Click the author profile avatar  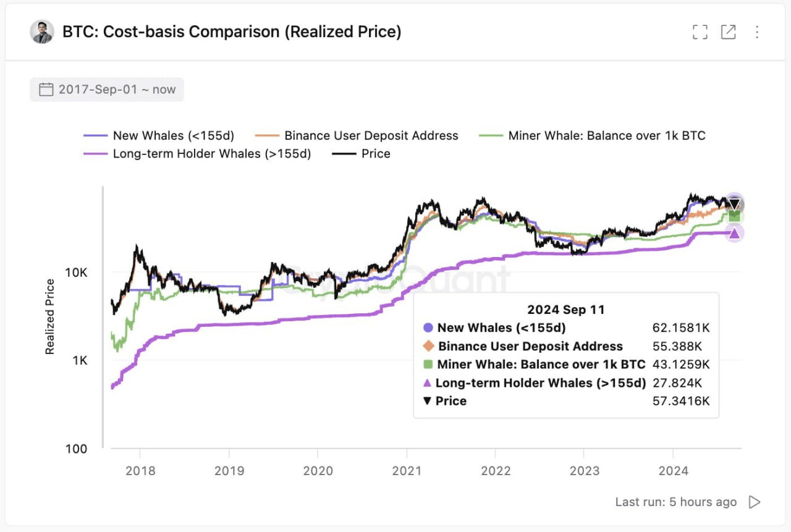coord(42,32)
